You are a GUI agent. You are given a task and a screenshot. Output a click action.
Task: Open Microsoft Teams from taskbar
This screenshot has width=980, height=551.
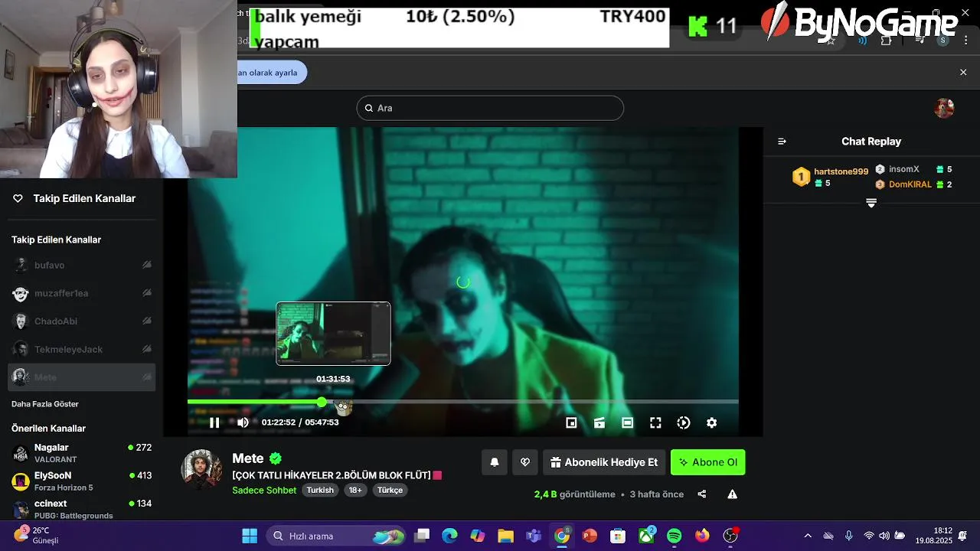pos(534,536)
